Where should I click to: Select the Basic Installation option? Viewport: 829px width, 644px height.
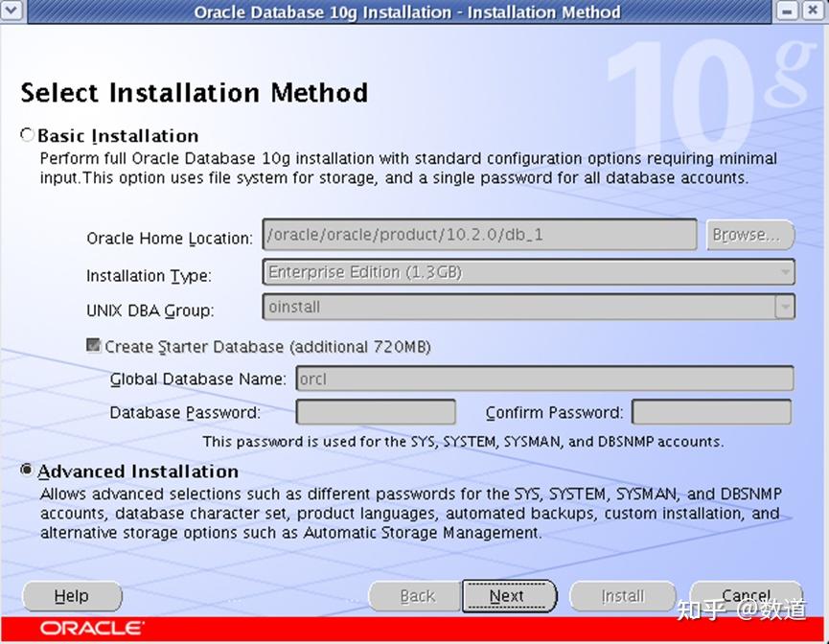[x=27, y=135]
